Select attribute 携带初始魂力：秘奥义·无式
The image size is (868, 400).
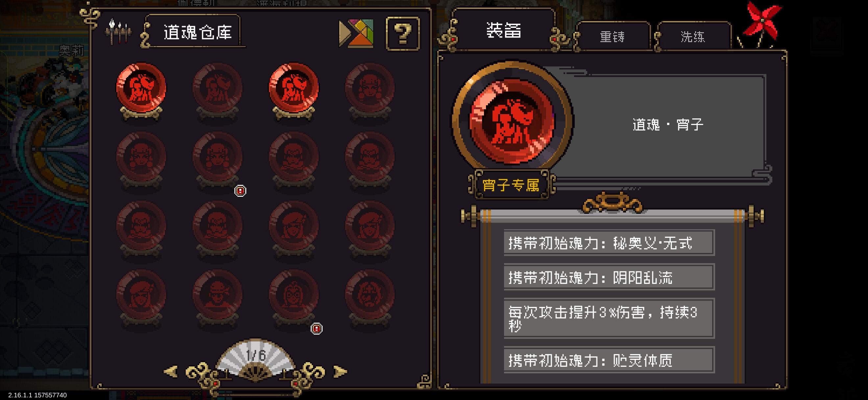point(609,243)
